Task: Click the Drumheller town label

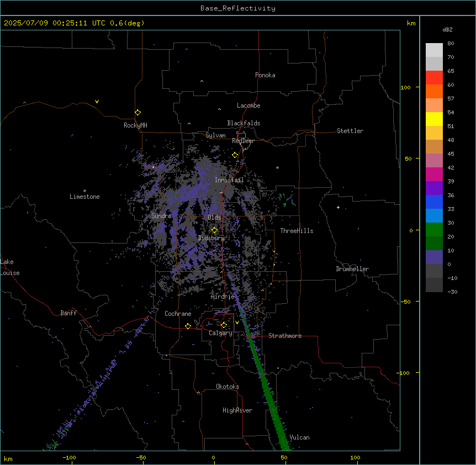Action: pyautogui.click(x=352, y=269)
